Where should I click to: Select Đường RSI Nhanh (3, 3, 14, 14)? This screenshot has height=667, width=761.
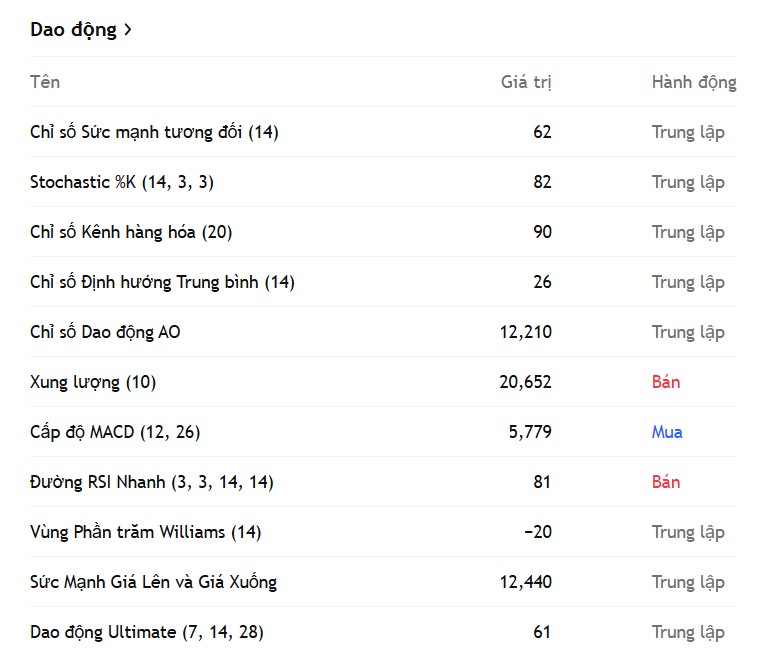pyautogui.click(x=151, y=482)
